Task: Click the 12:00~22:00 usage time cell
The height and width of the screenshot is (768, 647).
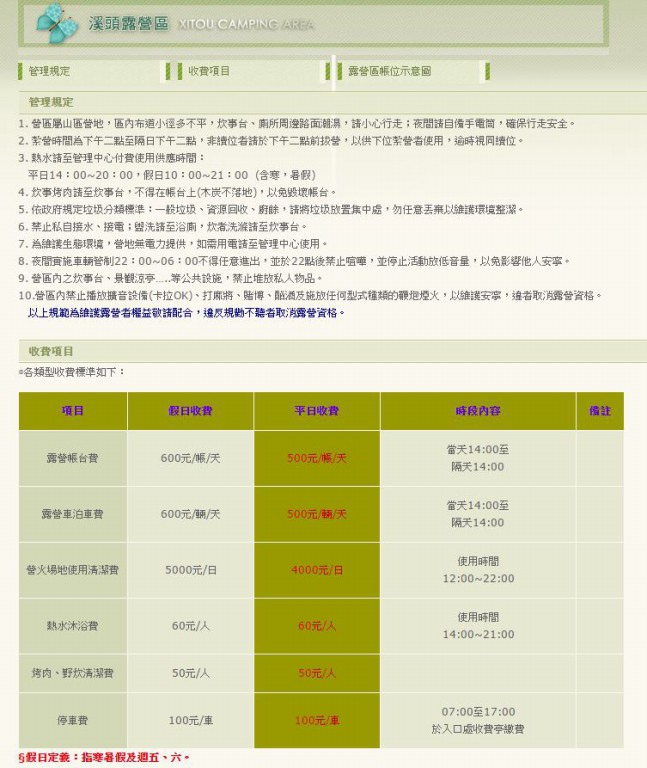Action: (478, 570)
